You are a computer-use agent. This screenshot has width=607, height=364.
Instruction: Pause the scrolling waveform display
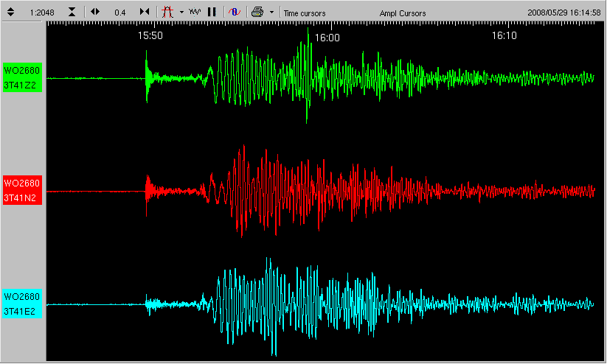pyautogui.click(x=212, y=12)
